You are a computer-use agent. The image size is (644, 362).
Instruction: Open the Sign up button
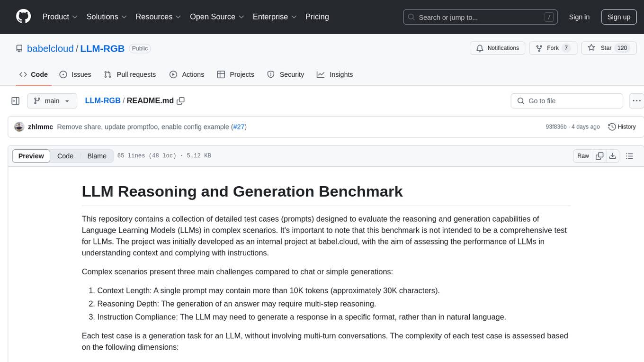coord(619,17)
